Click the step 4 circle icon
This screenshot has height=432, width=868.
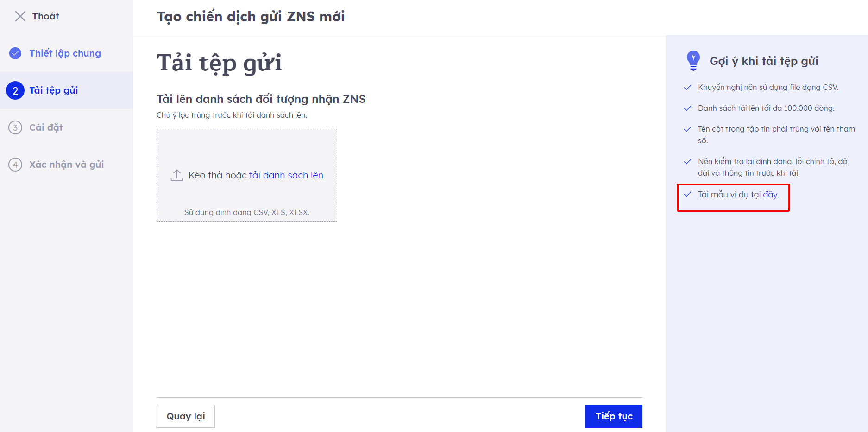tap(15, 165)
